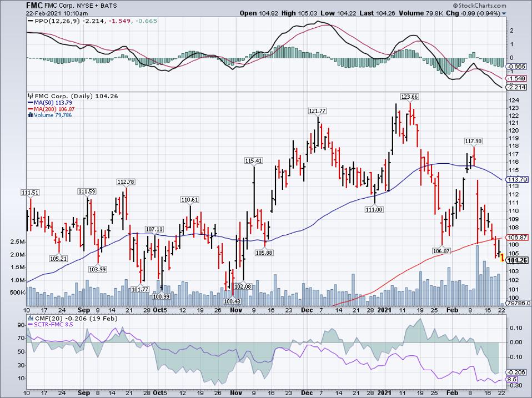Click the 112.78 high price label
Screen dimensions: 532x398
126,182
